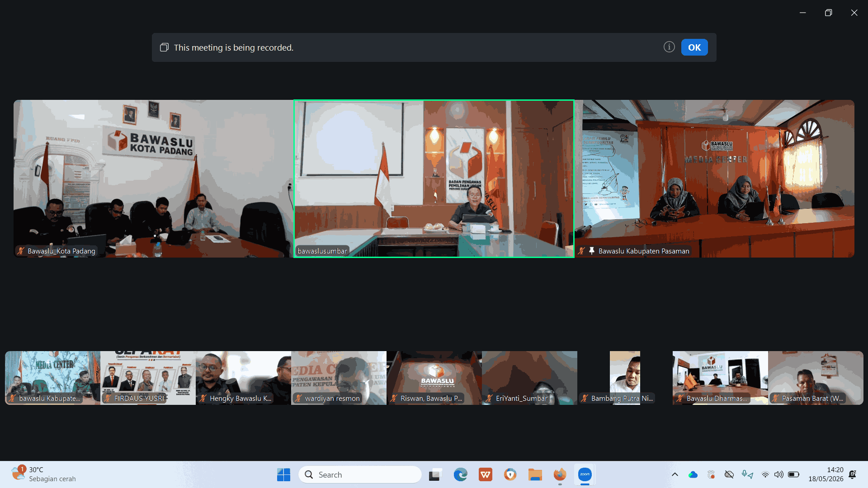
Task: Click the taskbar Search box
Action: click(x=360, y=474)
